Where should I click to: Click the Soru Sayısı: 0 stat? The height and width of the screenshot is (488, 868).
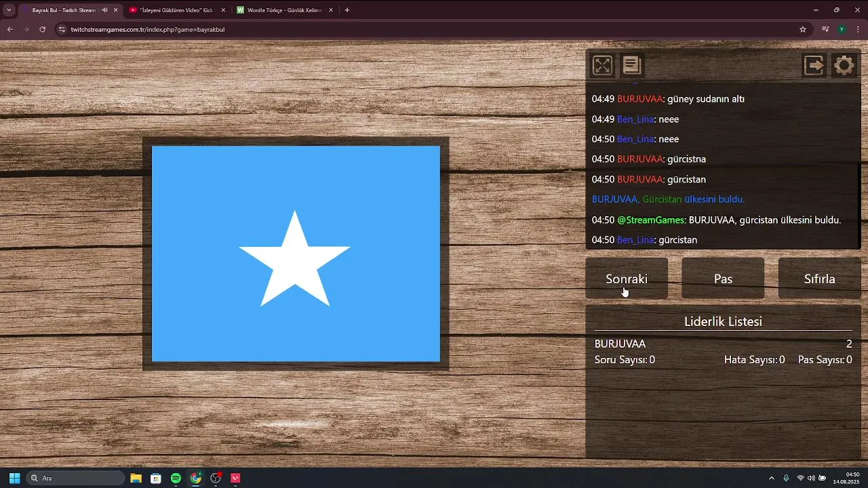[625, 360]
